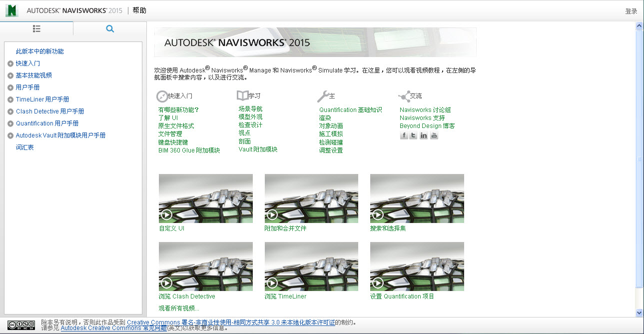
Task: Open the 键盘快捷键 link
Action: [x=173, y=142]
